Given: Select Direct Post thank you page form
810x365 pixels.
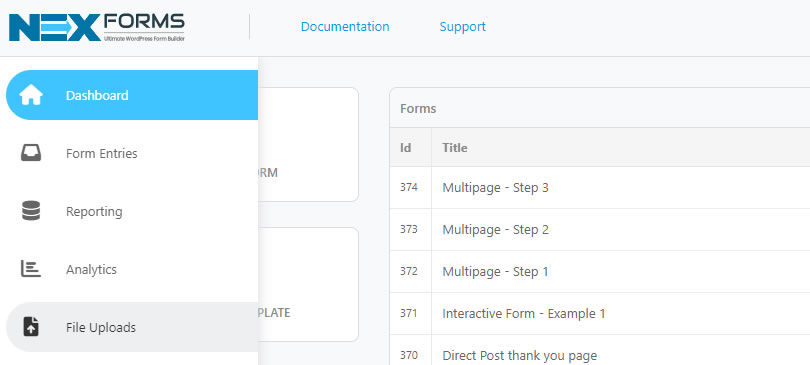Looking at the screenshot, I should pyautogui.click(x=520, y=356).
